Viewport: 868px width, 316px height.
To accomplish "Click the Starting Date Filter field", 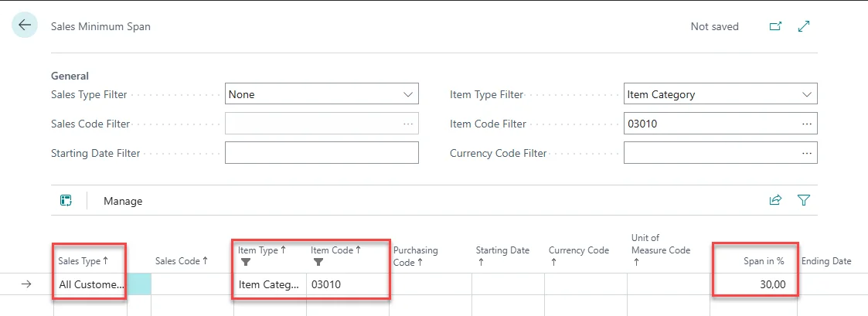I will (321, 153).
